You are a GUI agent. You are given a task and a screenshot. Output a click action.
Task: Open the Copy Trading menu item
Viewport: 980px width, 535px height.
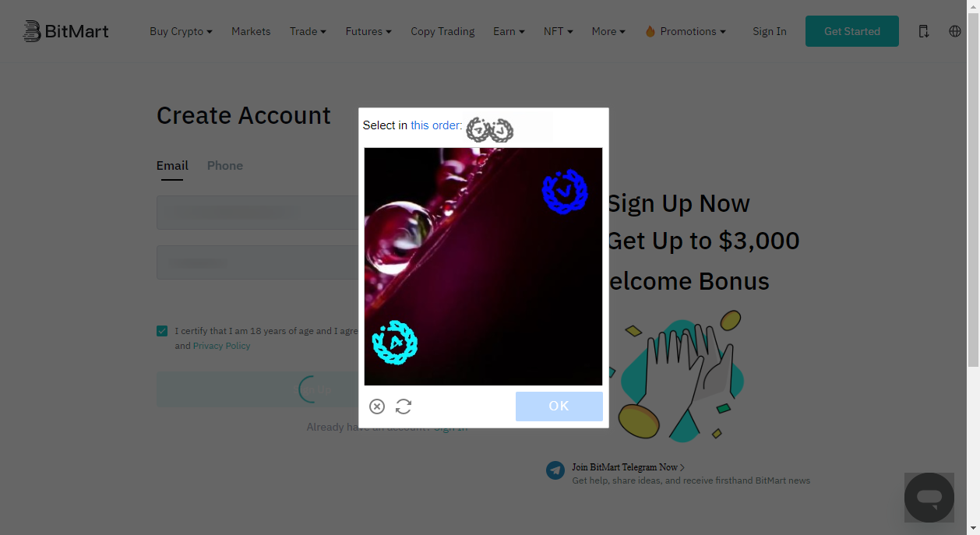pos(442,31)
